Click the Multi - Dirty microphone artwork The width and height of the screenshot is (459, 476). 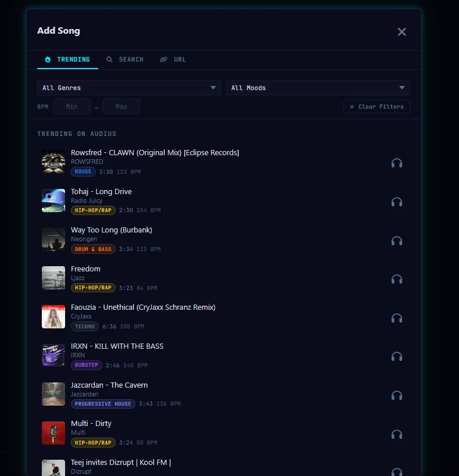point(53,433)
